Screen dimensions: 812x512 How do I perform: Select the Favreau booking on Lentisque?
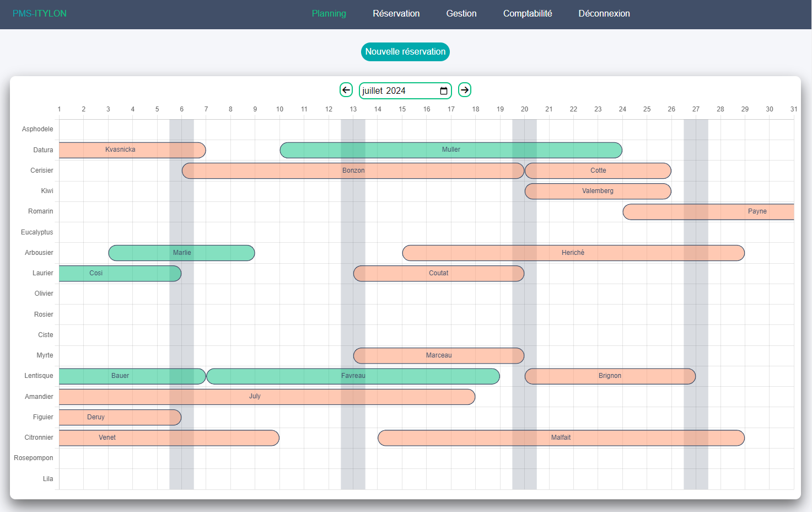(x=353, y=376)
